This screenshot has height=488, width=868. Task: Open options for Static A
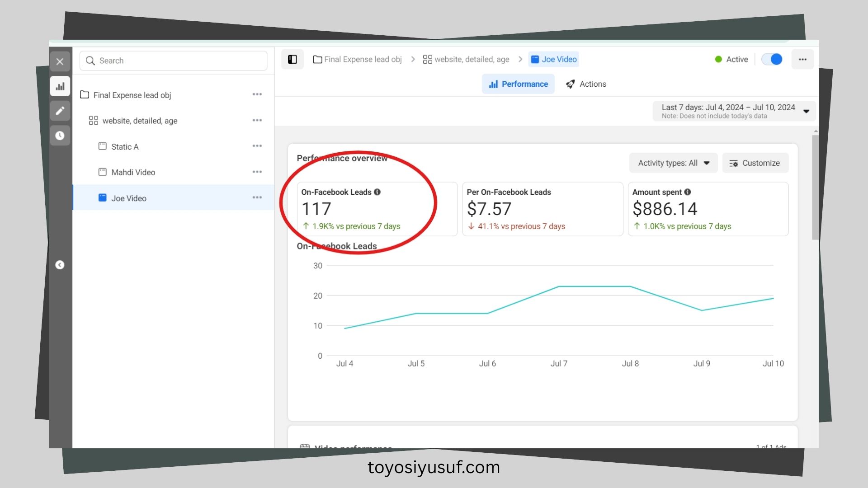click(257, 146)
